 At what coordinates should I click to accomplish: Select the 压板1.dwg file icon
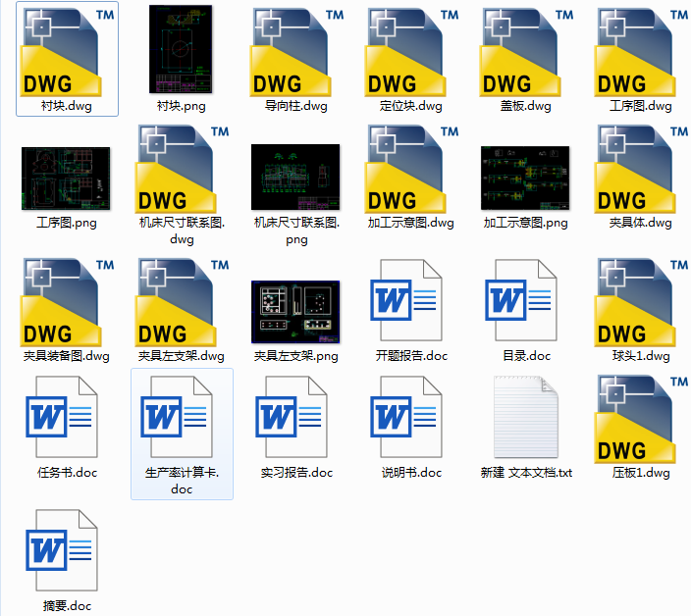641,419
